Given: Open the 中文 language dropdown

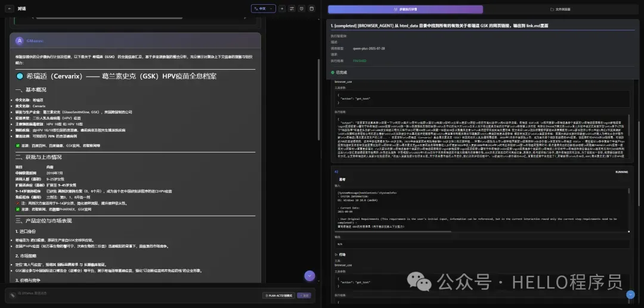Looking at the screenshot, I should [264, 8].
